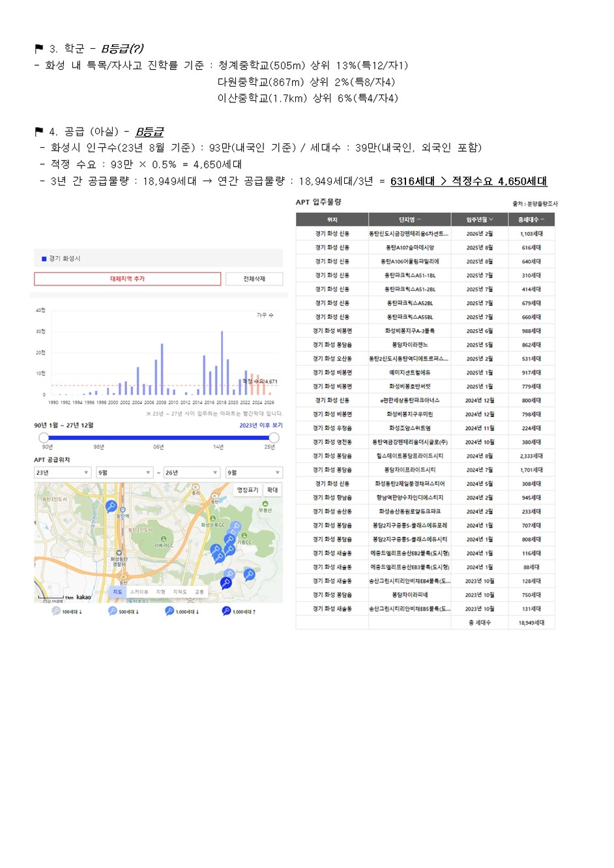Select row 동탄A106어울림파밀리에
The width and height of the screenshot is (614, 868).
[425, 261]
